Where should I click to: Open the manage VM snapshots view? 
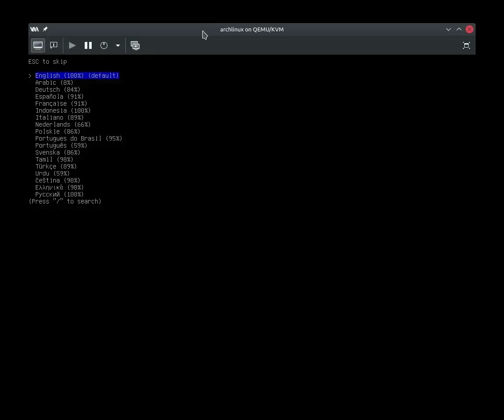tap(135, 45)
